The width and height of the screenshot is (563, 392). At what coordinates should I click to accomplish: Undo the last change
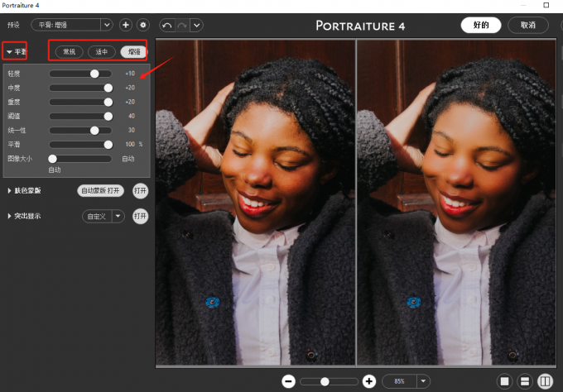167,26
